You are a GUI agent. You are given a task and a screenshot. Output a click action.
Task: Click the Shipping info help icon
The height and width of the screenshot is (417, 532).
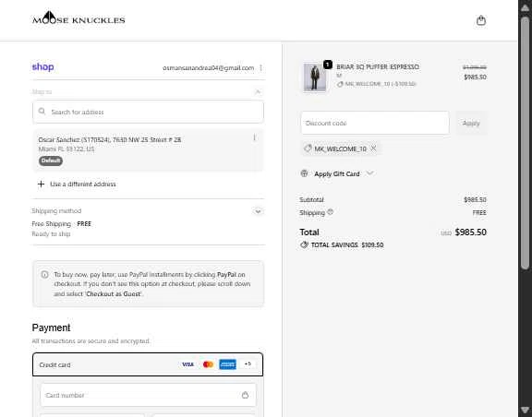pos(330,212)
